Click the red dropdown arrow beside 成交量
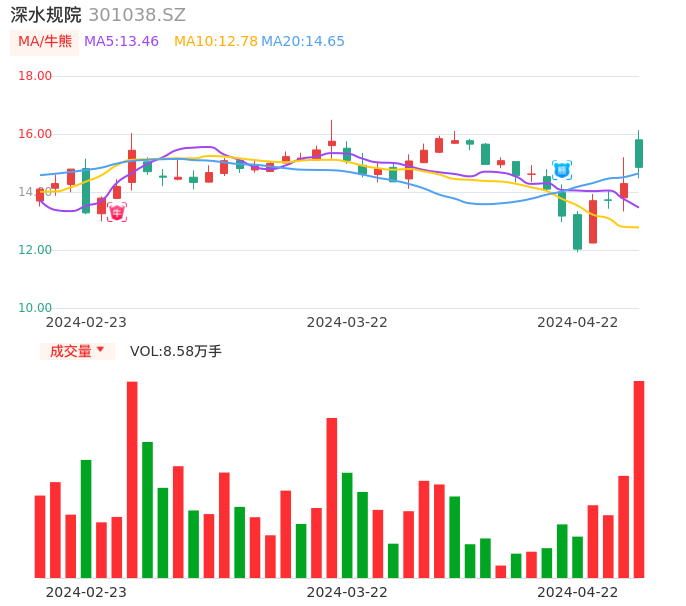The height and width of the screenshot is (606, 686). 100,350
